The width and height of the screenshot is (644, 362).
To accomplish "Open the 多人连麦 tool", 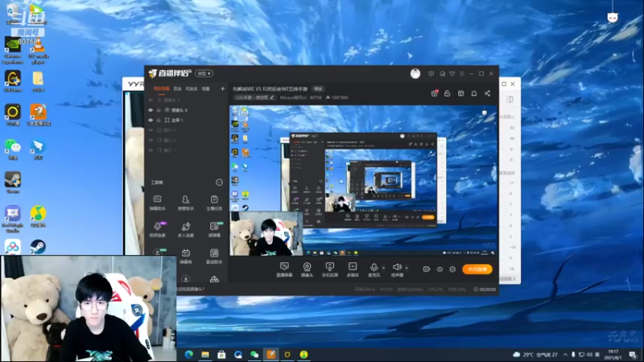I will 186,229.
